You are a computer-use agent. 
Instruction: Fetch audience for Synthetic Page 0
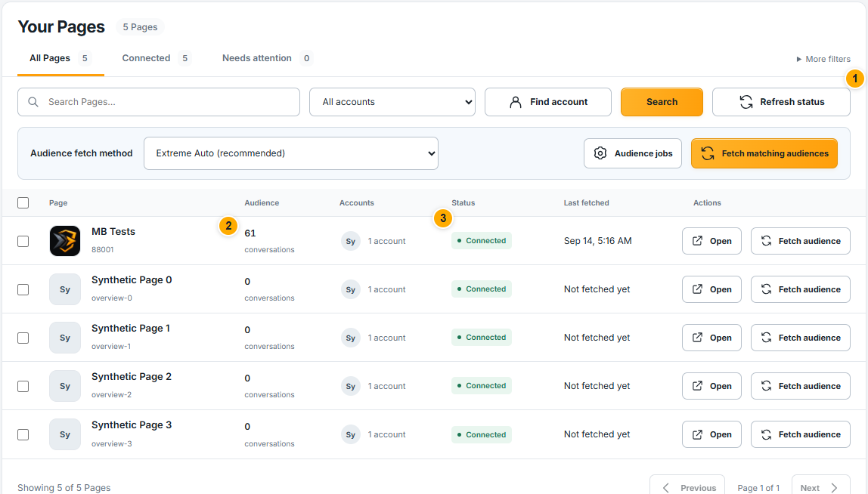801,289
